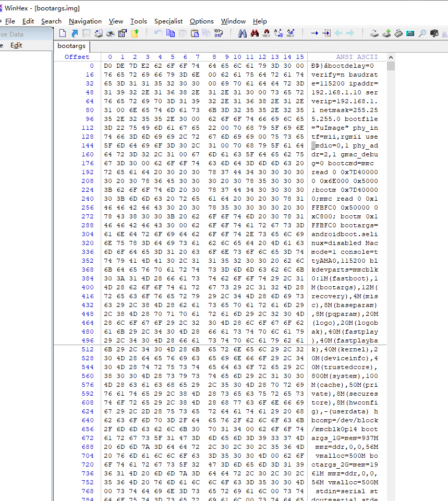Click hex byte at offset 0 column 0
448x501 pixels.
click(108, 66)
